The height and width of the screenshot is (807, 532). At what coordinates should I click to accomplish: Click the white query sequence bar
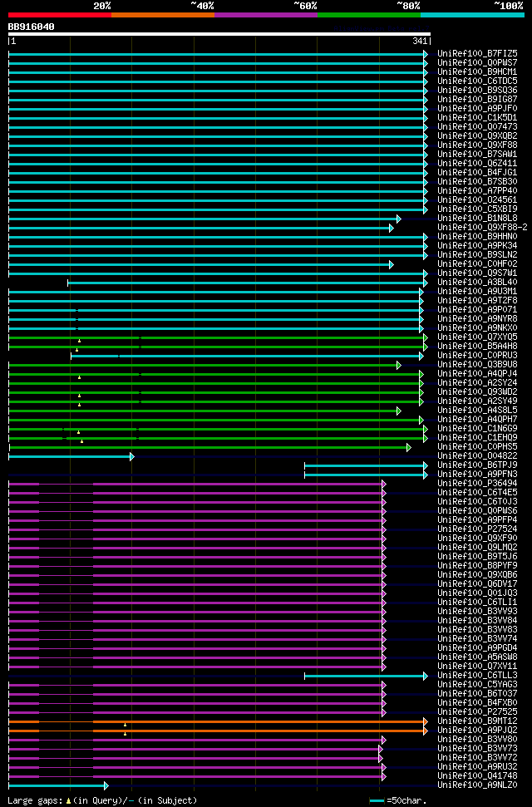coord(219,34)
